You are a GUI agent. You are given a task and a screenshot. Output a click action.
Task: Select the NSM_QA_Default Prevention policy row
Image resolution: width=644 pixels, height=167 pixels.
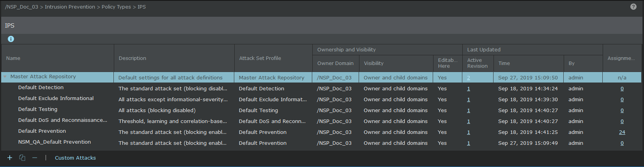[x=322, y=142]
